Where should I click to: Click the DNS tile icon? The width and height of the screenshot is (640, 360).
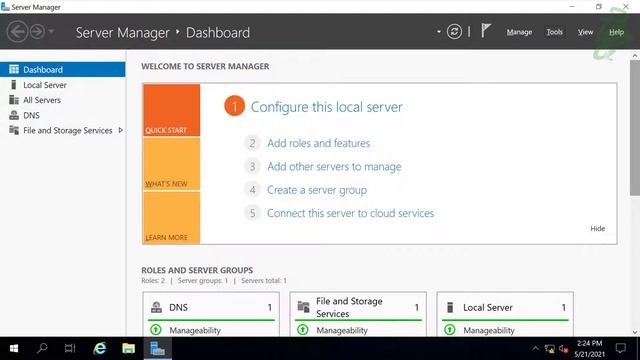156,307
